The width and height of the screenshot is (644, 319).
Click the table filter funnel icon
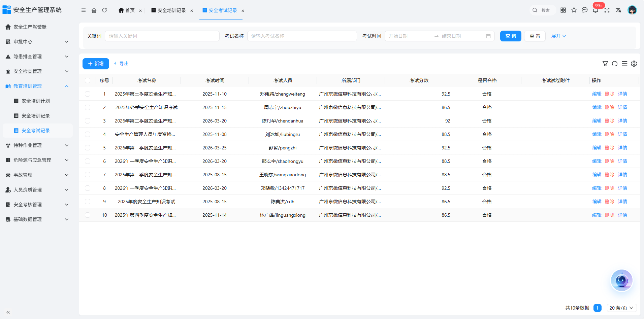click(x=605, y=64)
